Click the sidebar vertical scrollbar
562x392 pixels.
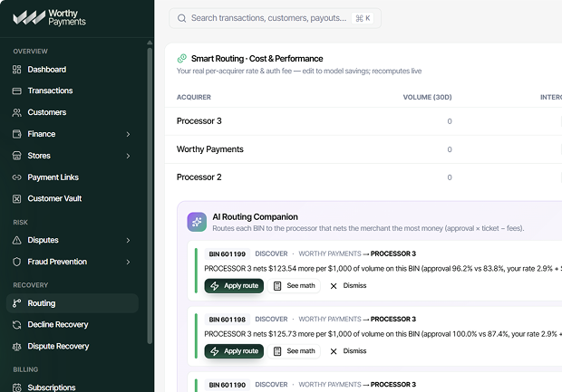(x=150, y=195)
